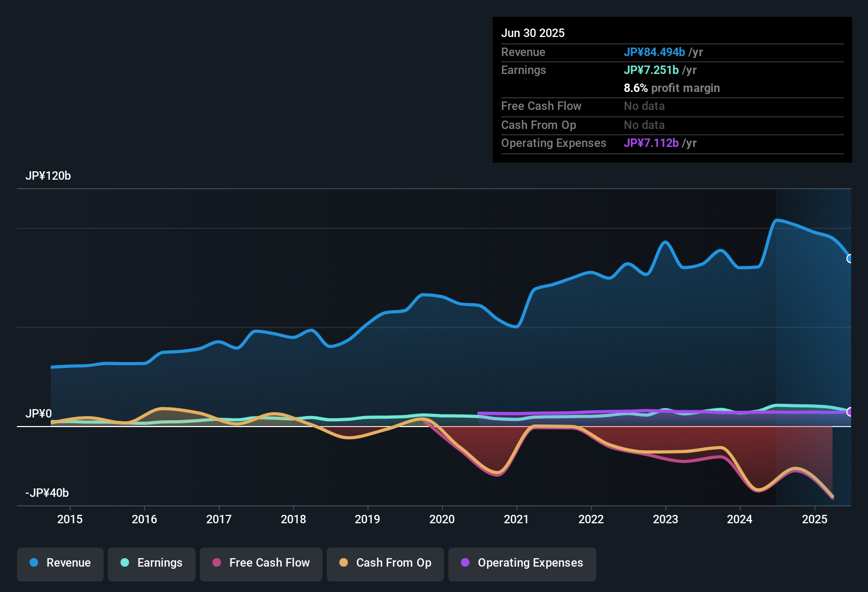The height and width of the screenshot is (592, 868).
Task: Click the orange Cash From Op legend dot
Action: pyautogui.click(x=344, y=563)
